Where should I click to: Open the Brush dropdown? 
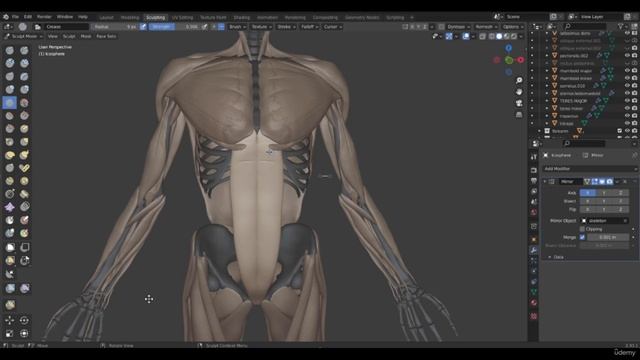tap(237, 27)
